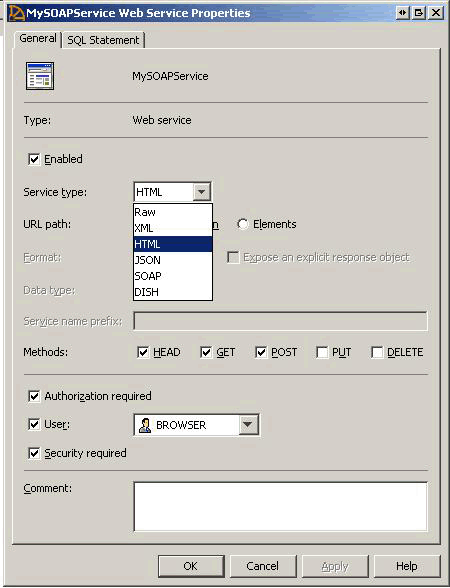
Task: Select the Elements radio button
Action: click(243, 224)
